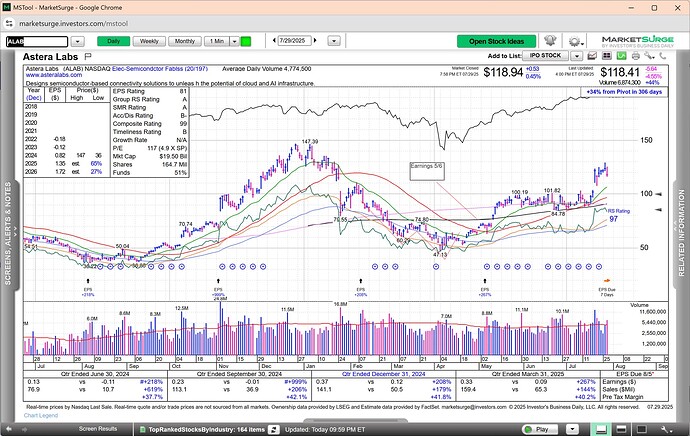This screenshot has width=690, height=436.
Task: Switch to Monthly chart view
Action: (185, 41)
